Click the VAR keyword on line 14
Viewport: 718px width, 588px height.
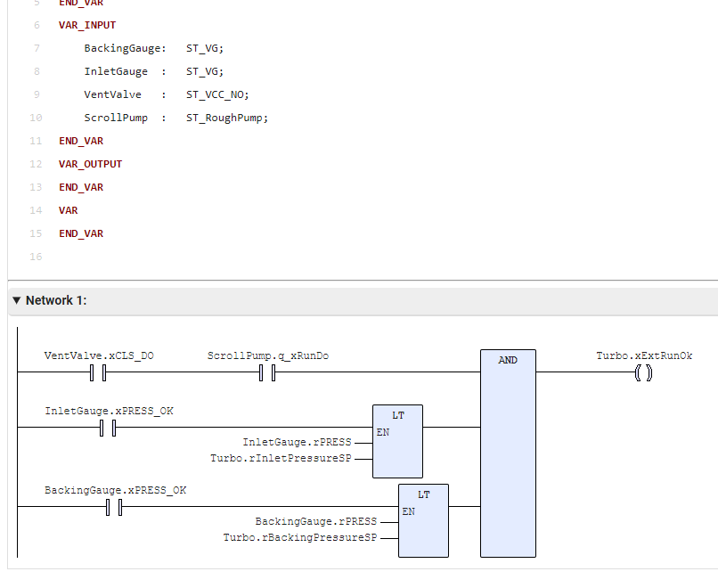[69, 210]
